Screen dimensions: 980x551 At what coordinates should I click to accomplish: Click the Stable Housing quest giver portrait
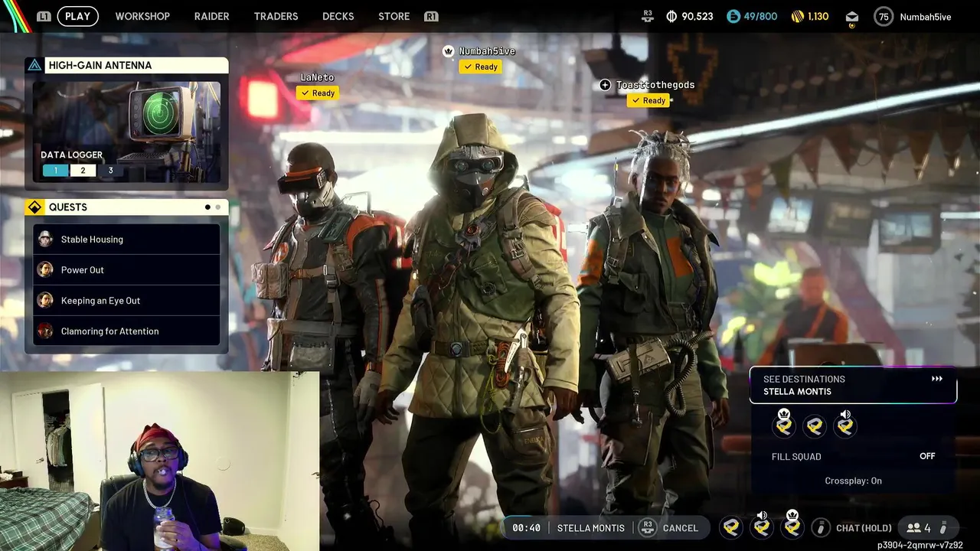pos(46,240)
